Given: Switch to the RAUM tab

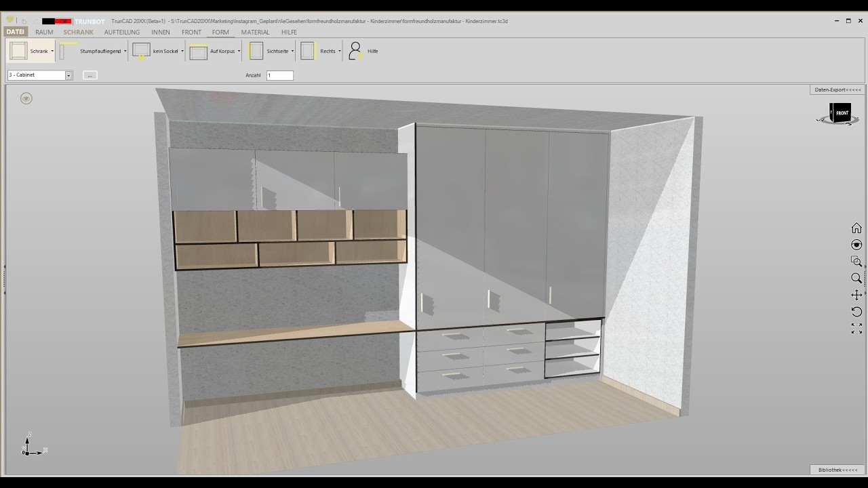Looking at the screenshot, I should pos(44,32).
